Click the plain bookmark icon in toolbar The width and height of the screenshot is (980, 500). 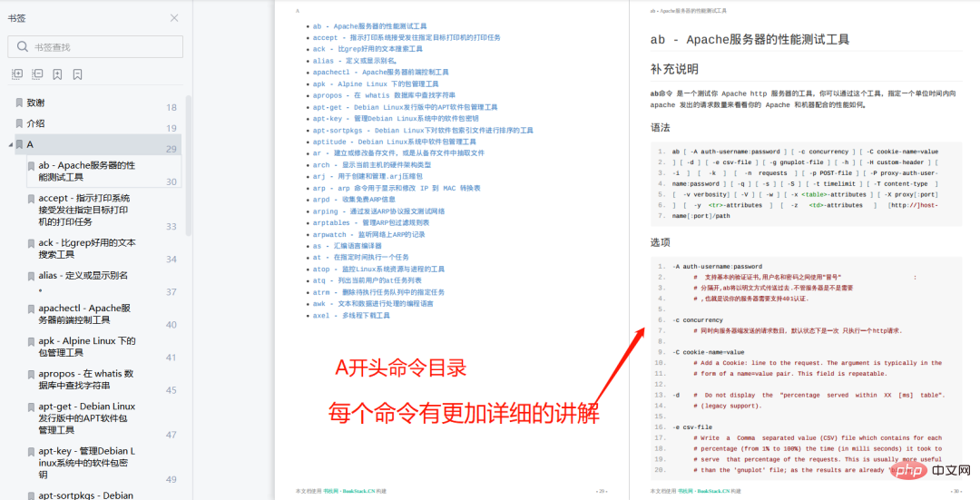[x=77, y=74]
